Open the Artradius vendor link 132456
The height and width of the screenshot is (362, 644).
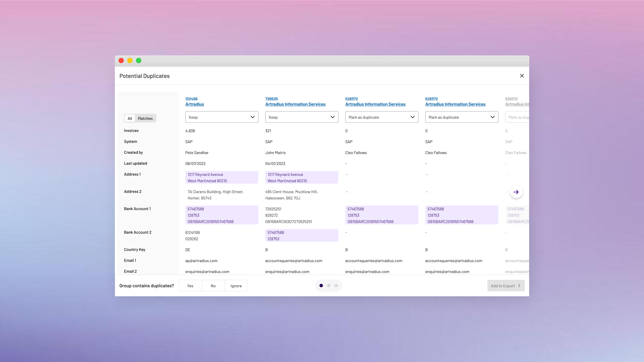pos(195,104)
